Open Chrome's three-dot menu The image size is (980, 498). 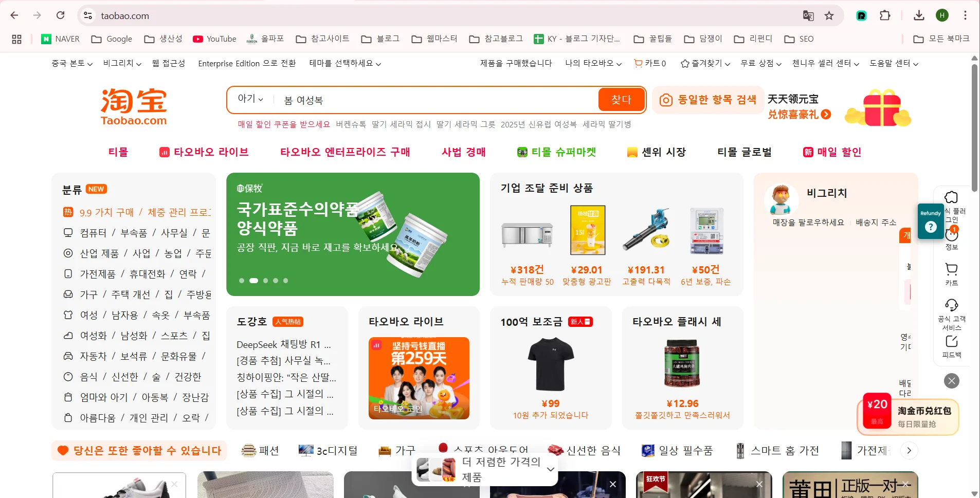point(965,15)
